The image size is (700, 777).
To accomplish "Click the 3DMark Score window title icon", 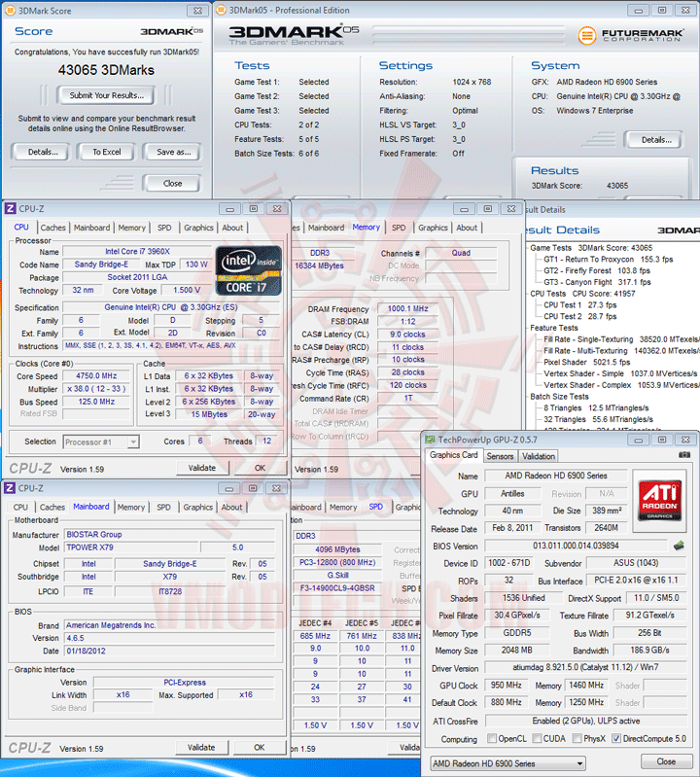I will tap(11, 11).
